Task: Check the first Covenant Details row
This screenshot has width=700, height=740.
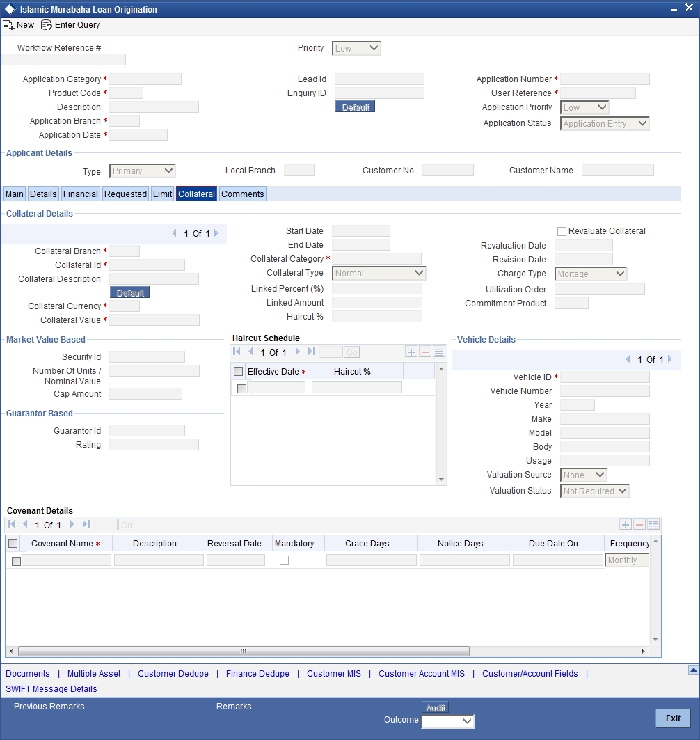Action: (16, 561)
